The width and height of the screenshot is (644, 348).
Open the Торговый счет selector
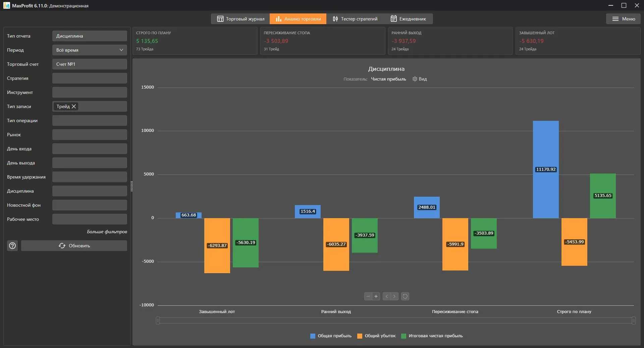[90, 64]
